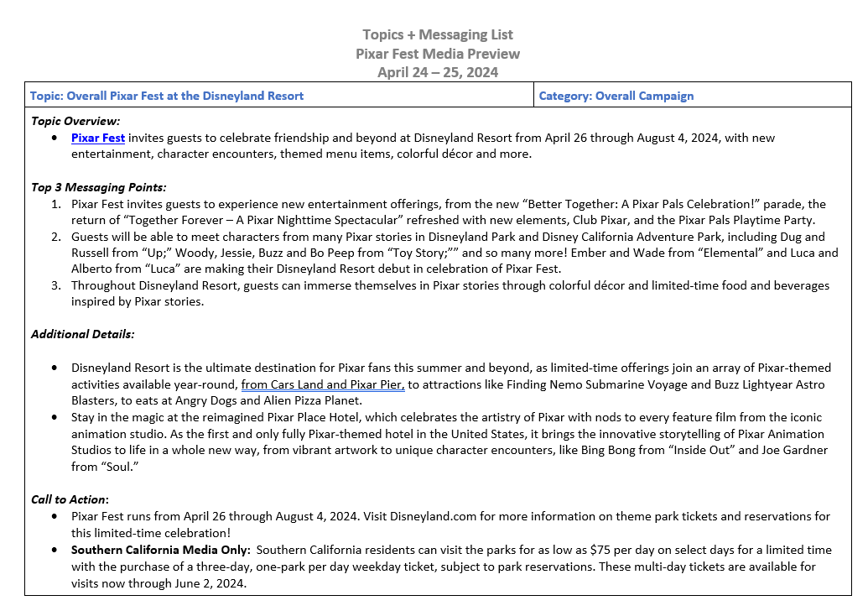Select the 'Category: Overall Campaign' table cell

tap(616, 96)
